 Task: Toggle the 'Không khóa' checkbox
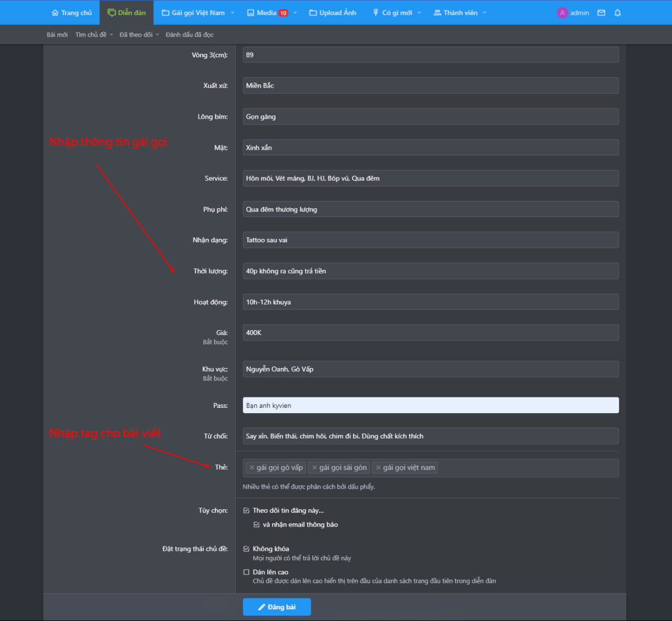[246, 549]
